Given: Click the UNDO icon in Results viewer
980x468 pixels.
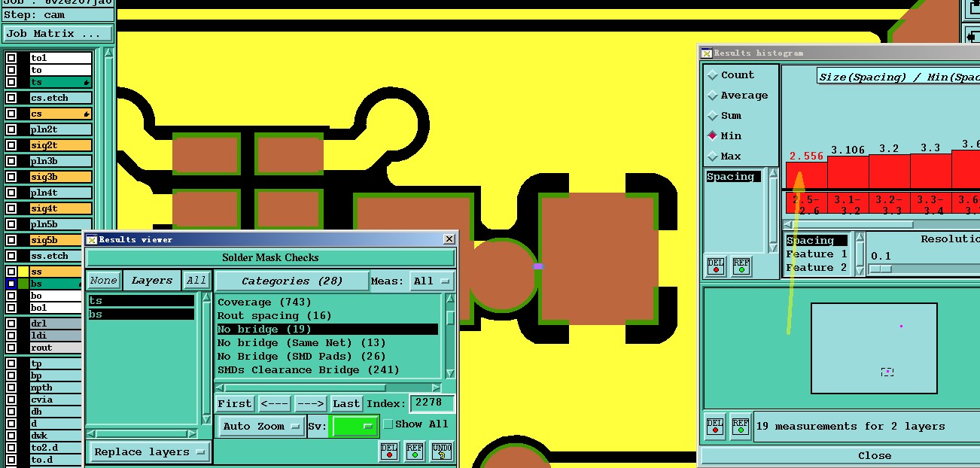Looking at the screenshot, I should click(442, 451).
